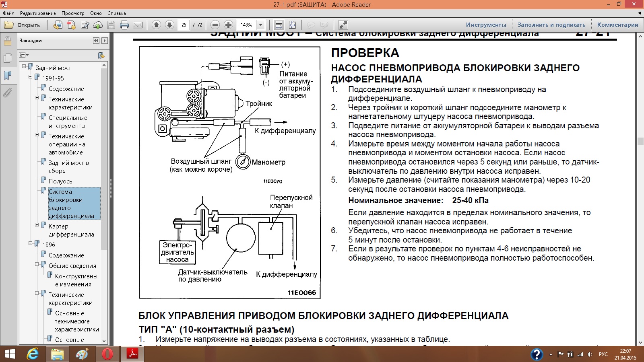Viewport: 644px width, 362px height.
Task: Switch to read mode with the expand-arrows icon
Action: pyautogui.click(x=343, y=25)
